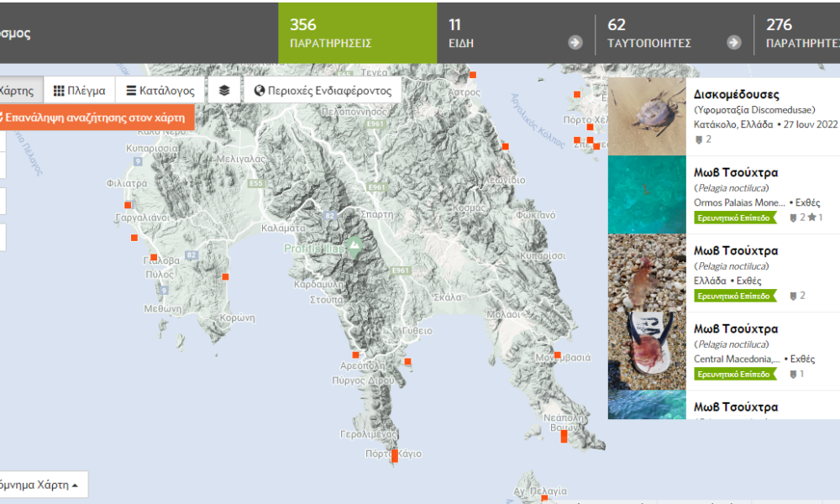Image resolution: width=840 pixels, height=504 pixels.
Task: Open flip-flop jellyfish thumbnail, Central Macedonia observation
Action: coord(647,351)
